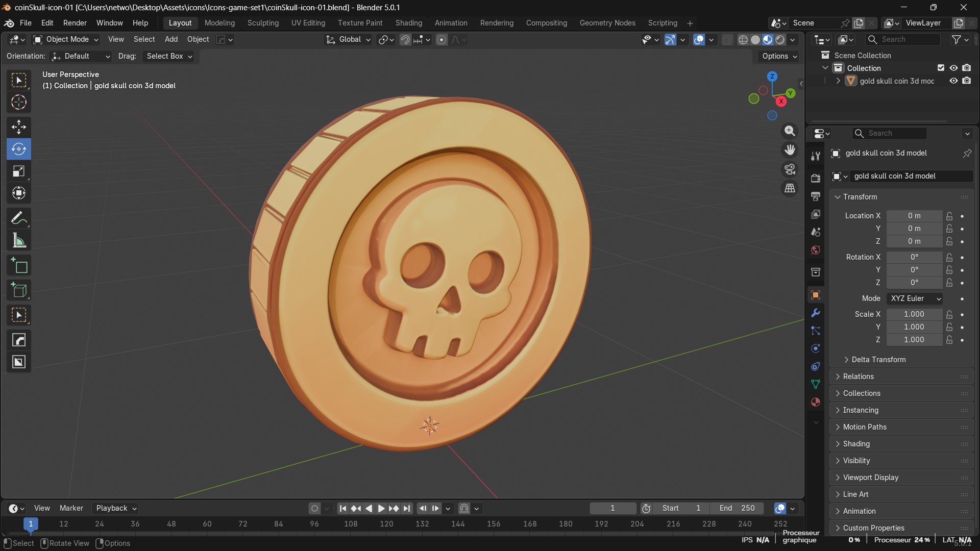Expand gold skull coin outliner item

point(838,81)
